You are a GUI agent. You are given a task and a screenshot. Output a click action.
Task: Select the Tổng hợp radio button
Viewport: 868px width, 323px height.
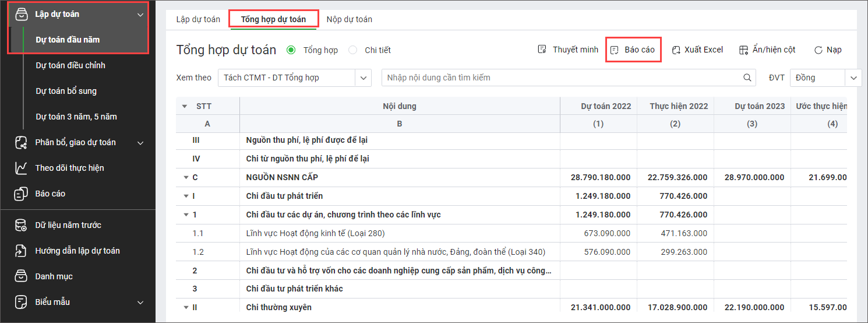point(291,50)
